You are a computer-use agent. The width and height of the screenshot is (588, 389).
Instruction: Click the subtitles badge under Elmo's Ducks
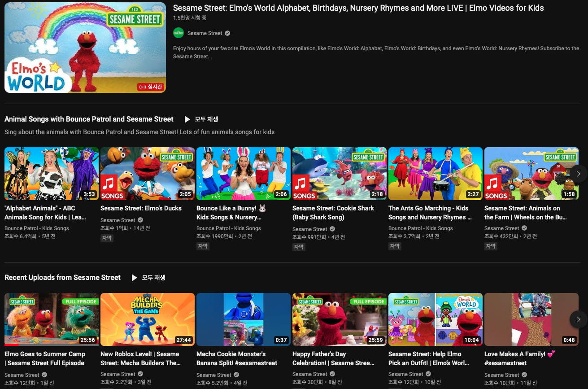(x=107, y=238)
